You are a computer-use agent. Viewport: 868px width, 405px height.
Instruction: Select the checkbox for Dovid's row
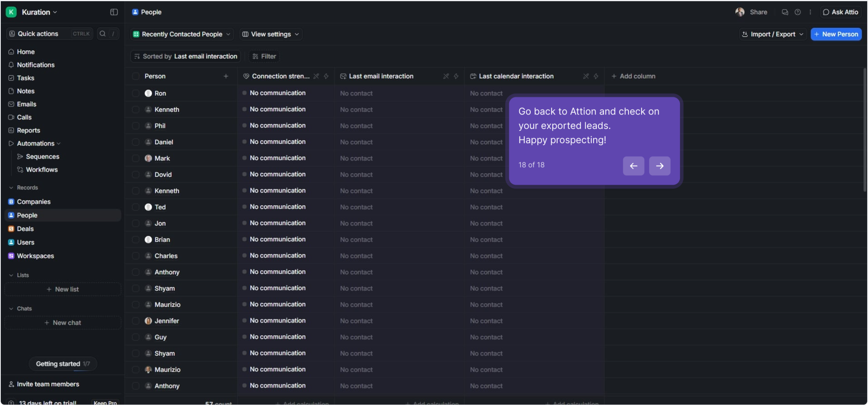135,174
